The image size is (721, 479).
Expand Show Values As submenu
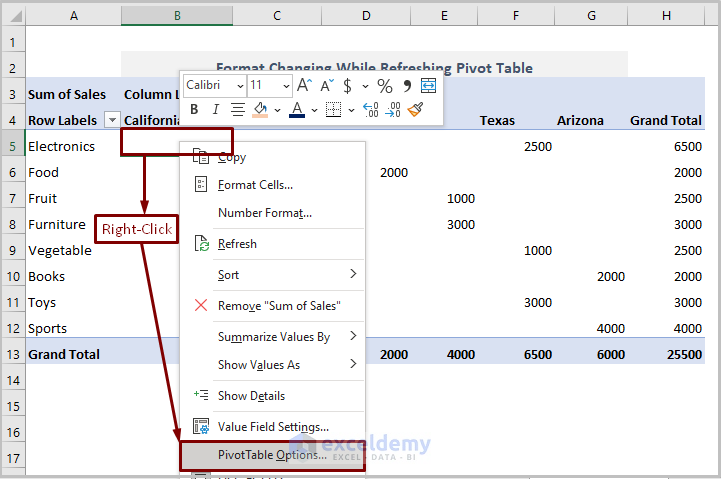point(272,365)
